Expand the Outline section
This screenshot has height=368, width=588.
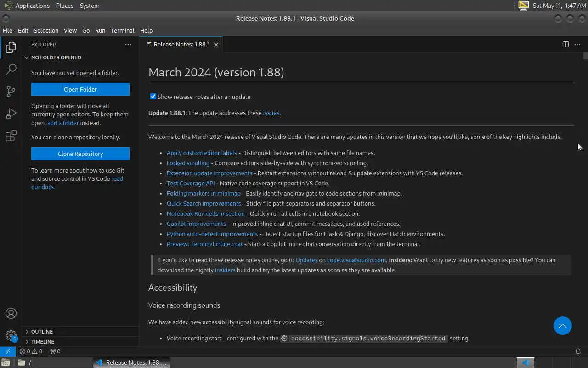click(80, 332)
